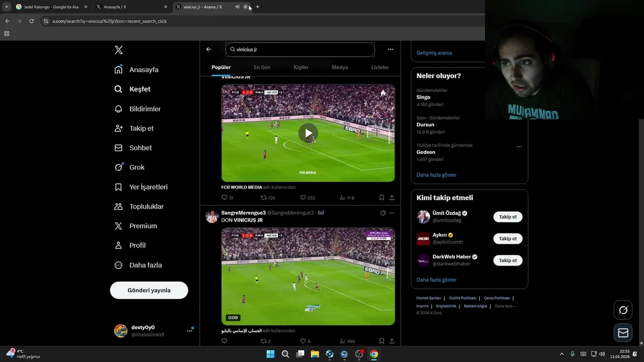Click the back arrow beside search box
This screenshot has height=362, width=644.
(x=209, y=49)
